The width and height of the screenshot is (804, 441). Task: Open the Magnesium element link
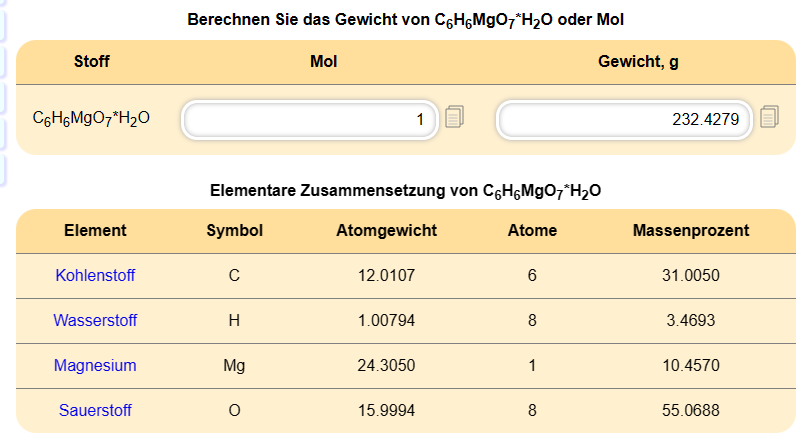click(95, 366)
